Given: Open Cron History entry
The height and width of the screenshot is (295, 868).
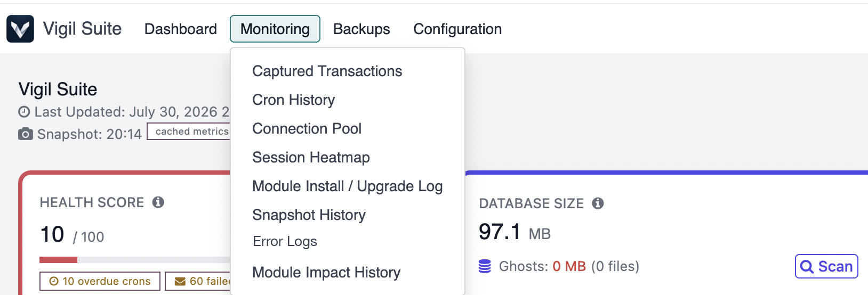Looking at the screenshot, I should 294,100.
